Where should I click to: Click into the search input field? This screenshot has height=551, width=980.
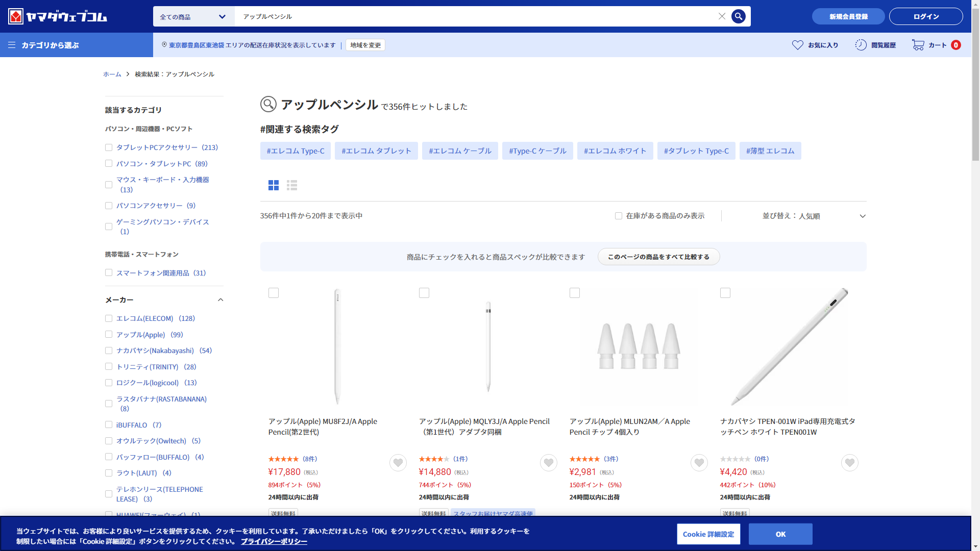pyautogui.click(x=475, y=16)
